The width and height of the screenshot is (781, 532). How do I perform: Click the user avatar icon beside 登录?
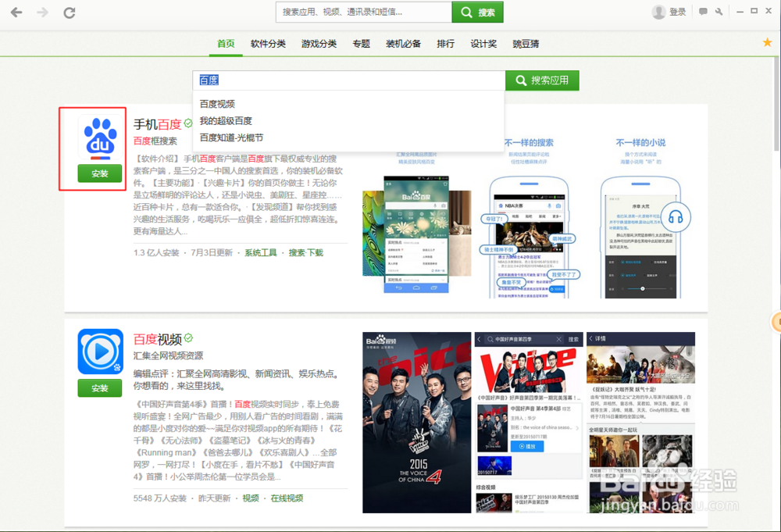pos(660,11)
